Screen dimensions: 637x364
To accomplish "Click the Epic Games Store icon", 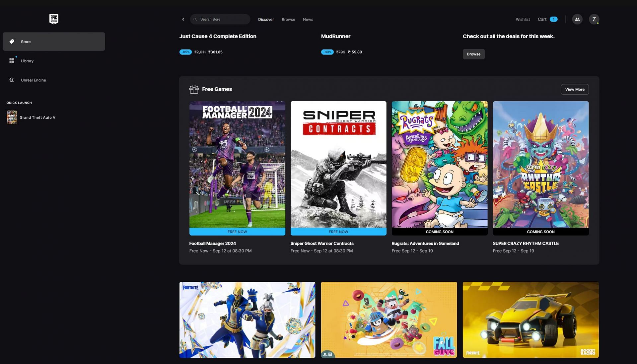I will [53, 19].
